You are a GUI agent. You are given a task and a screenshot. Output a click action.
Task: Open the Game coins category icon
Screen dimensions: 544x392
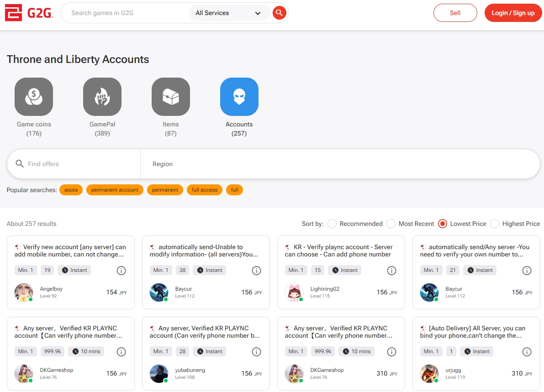click(x=34, y=97)
